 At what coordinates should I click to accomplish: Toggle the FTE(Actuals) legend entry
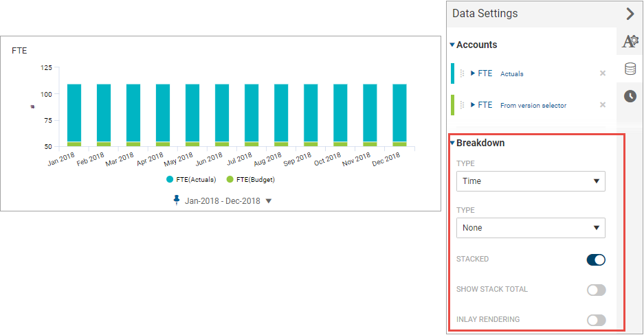coord(191,180)
